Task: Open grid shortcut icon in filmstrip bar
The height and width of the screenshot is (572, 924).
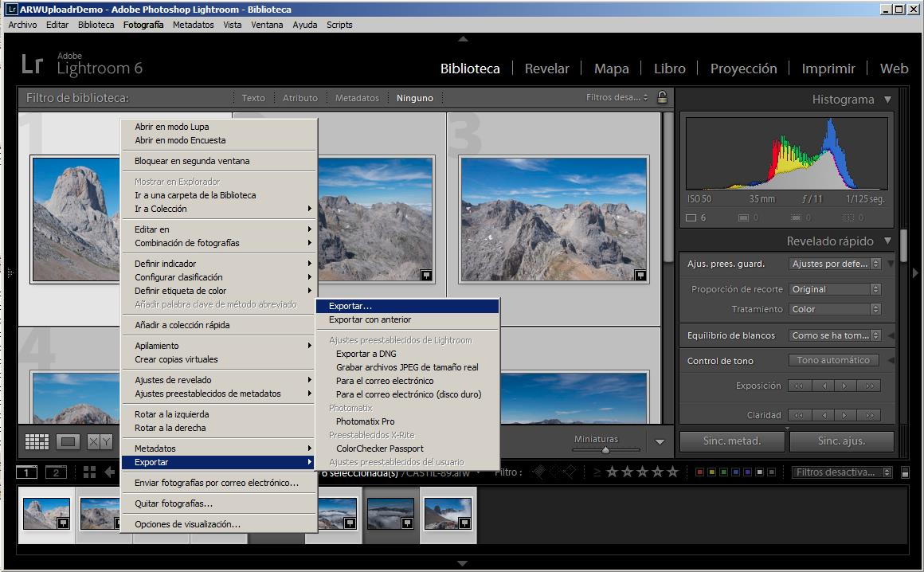Action: [x=89, y=472]
